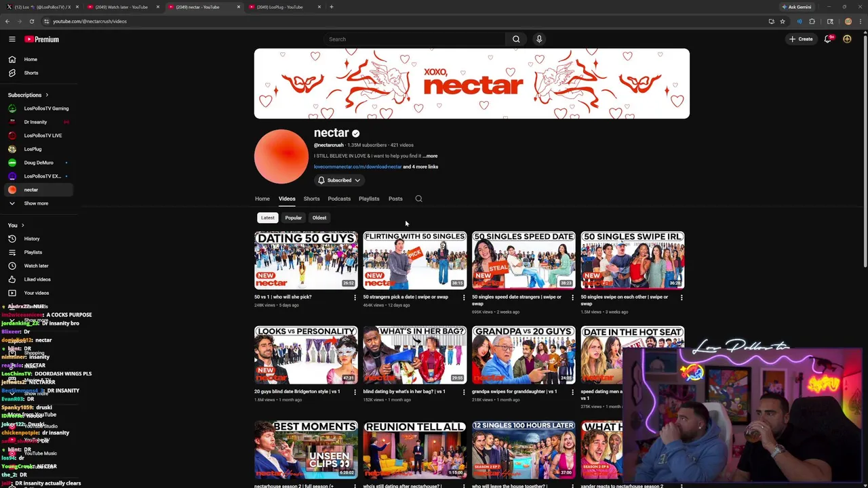Open Playlists in the sidebar
The image size is (868, 488).
click(x=37, y=252)
